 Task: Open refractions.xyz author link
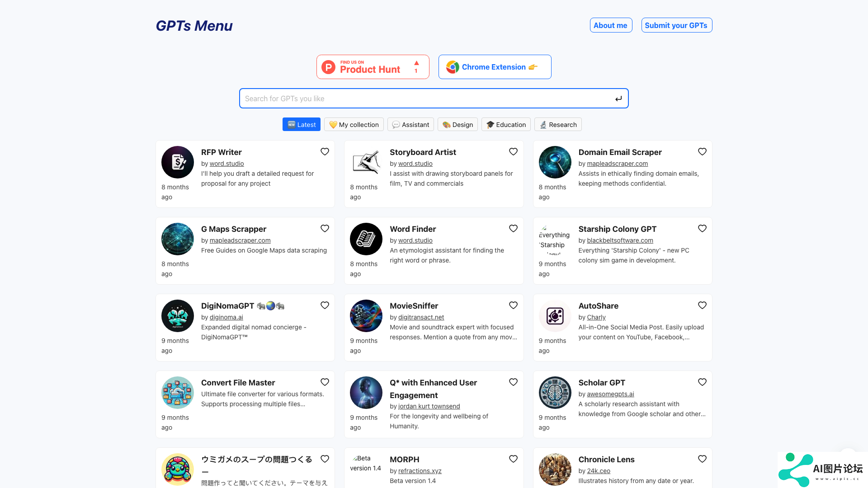click(420, 471)
